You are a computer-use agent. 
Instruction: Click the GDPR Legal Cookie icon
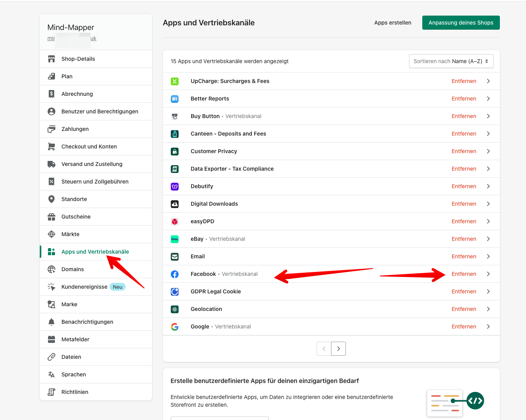175,292
